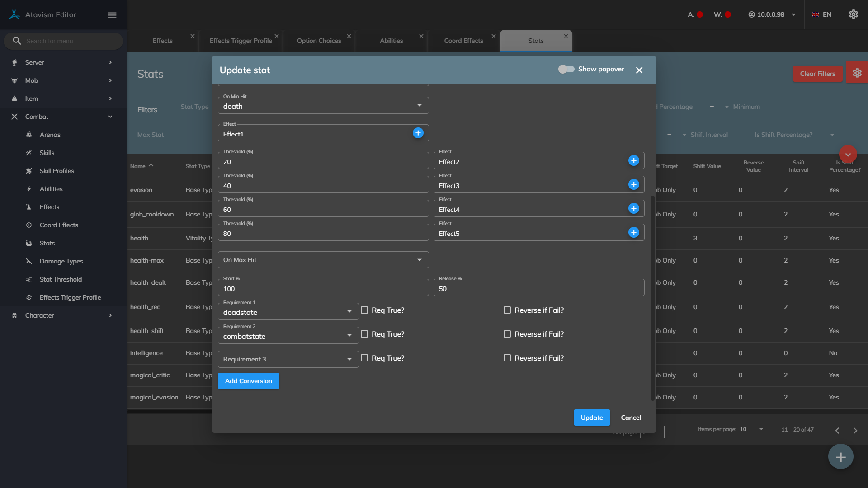Switch to the Effects Trigger Profile tab
Screen dimensions: 868x488
tap(241, 41)
